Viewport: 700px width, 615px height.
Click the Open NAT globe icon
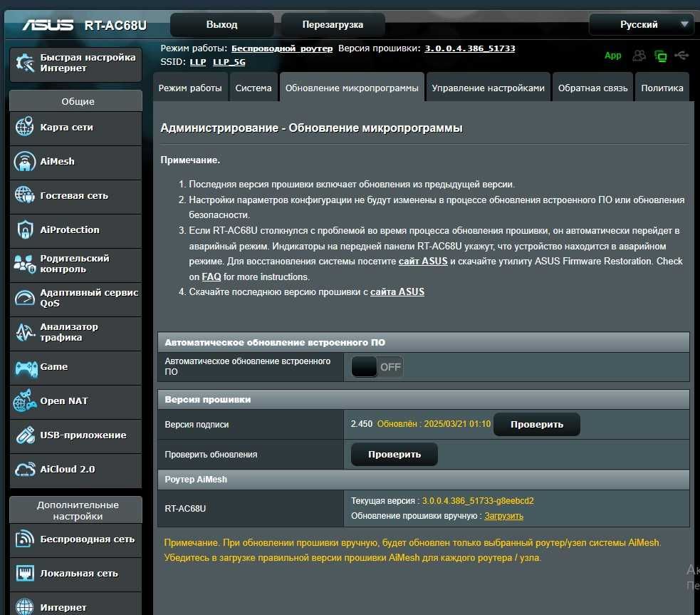click(x=24, y=400)
